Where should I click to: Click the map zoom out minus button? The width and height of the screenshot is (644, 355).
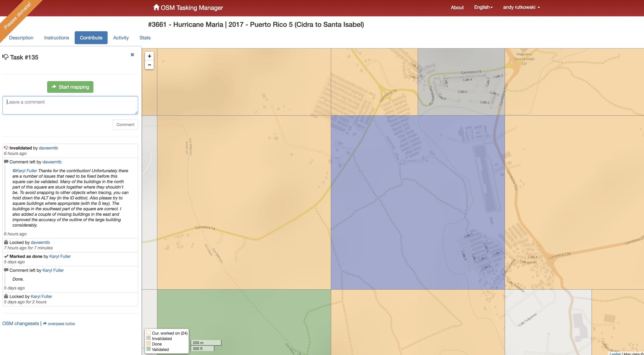point(149,65)
